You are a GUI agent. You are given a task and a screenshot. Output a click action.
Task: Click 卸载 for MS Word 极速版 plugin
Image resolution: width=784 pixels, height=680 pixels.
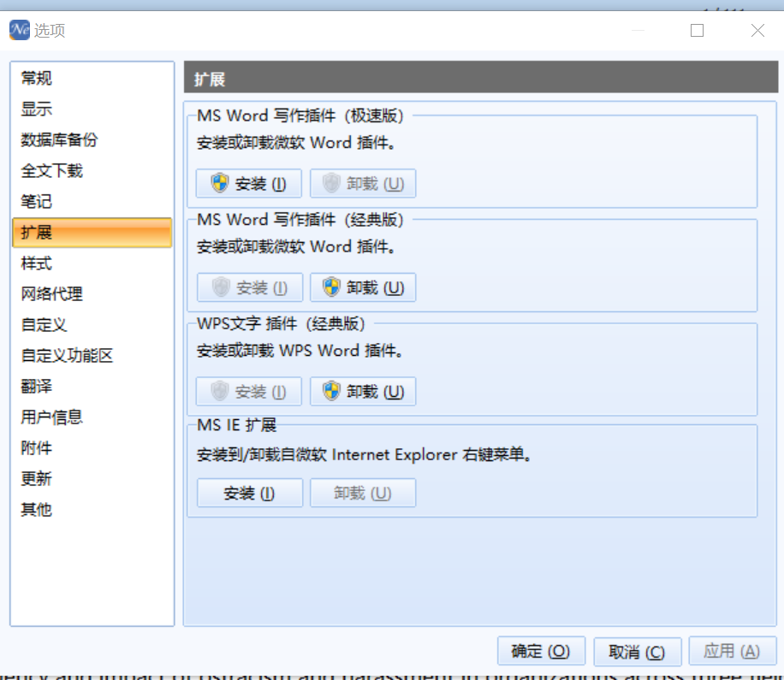pyautogui.click(x=363, y=183)
